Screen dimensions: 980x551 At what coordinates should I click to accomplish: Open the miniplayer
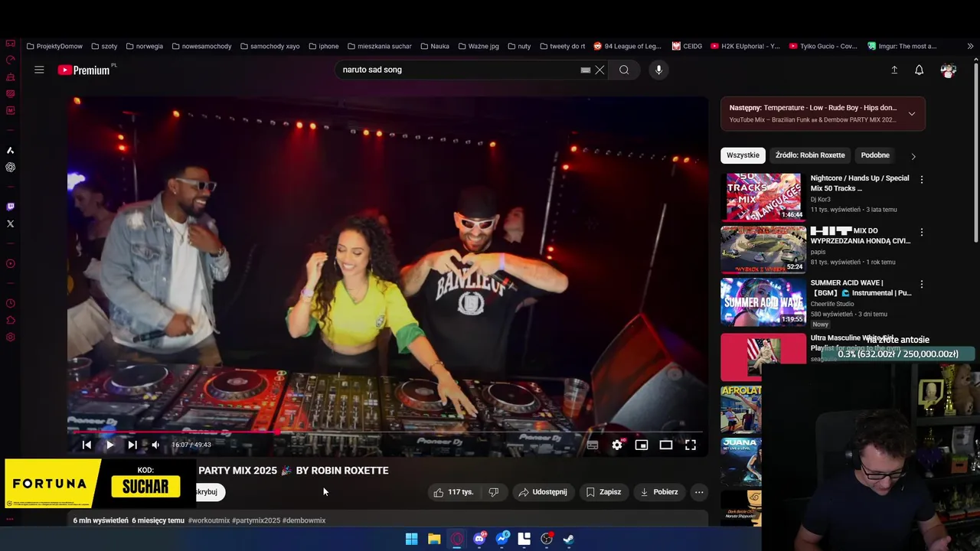pyautogui.click(x=642, y=445)
